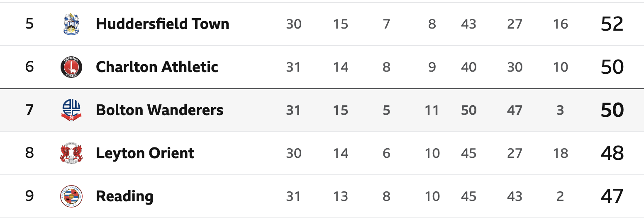Click the Charlton Athletic club badge
This screenshot has height=222, width=644.
[71, 67]
